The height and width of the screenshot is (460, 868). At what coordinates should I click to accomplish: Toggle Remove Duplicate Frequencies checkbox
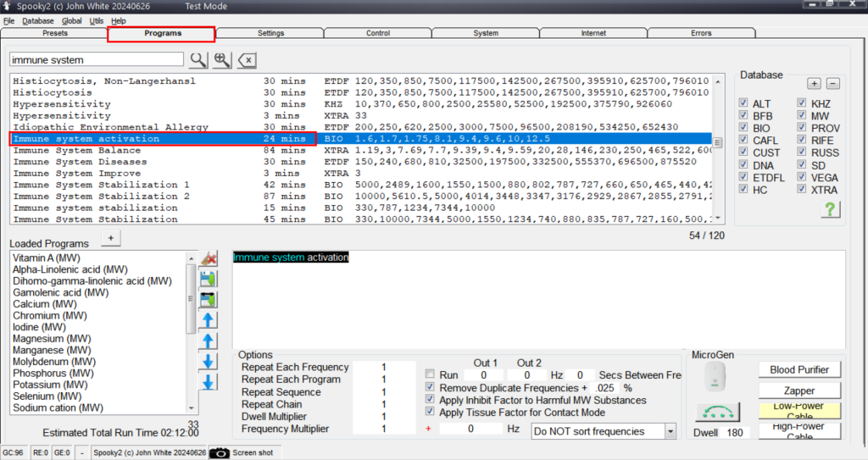click(431, 387)
